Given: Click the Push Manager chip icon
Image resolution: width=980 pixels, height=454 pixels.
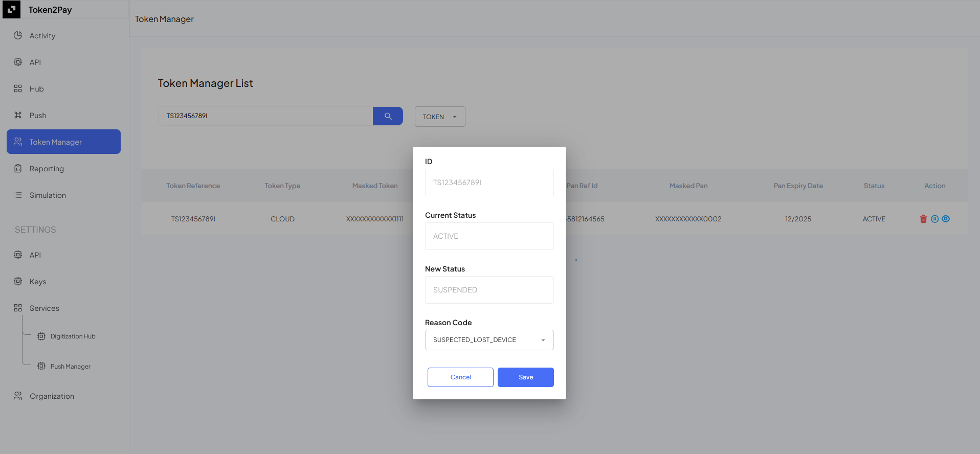Looking at the screenshot, I should (41, 366).
